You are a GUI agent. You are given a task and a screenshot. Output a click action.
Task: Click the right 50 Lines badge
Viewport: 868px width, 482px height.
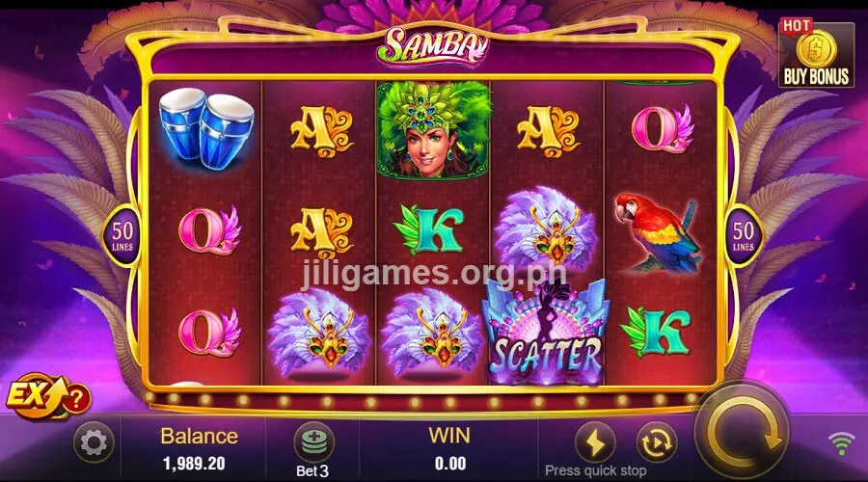click(x=743, y=236)
